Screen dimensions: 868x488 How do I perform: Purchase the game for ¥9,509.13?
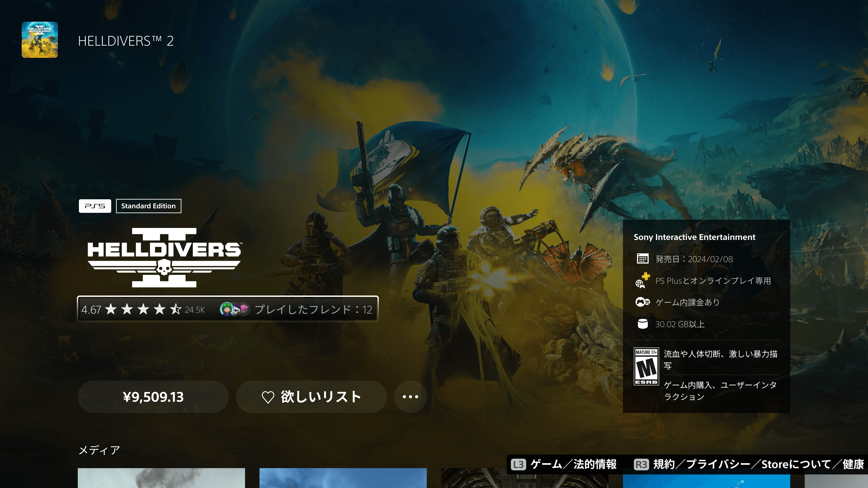[153, 397]
